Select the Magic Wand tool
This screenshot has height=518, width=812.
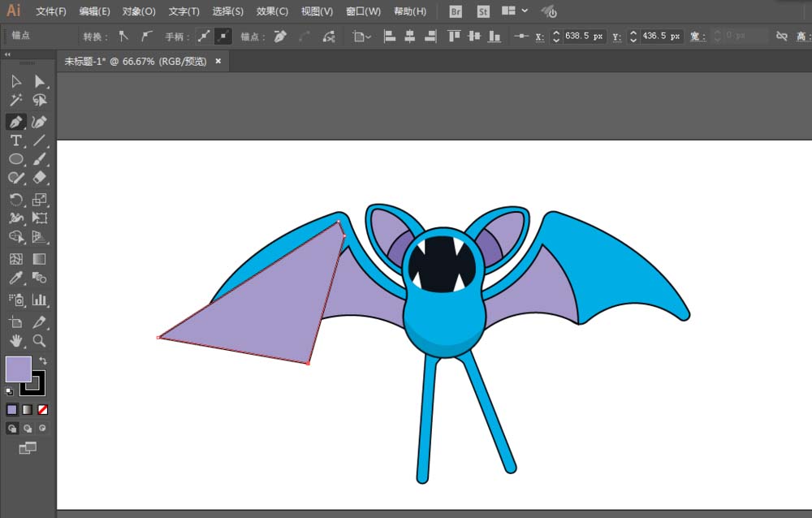[16, 99]
